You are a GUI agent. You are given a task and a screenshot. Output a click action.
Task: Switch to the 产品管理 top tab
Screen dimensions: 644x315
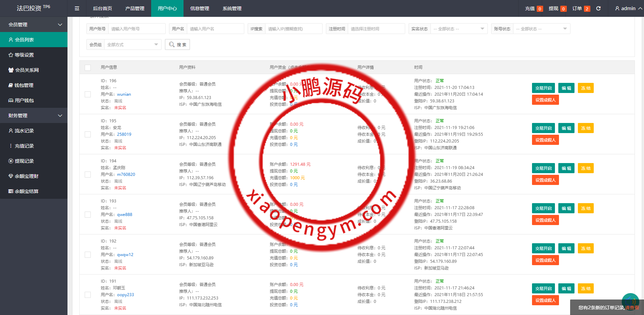(135, 8)
